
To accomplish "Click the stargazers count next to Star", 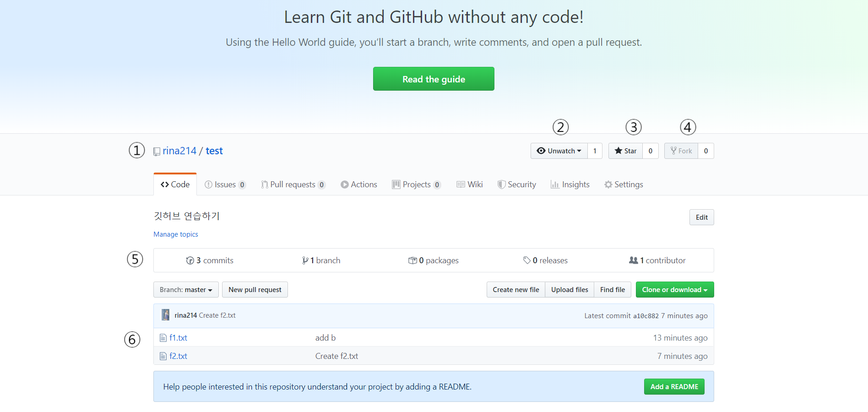I will pos(651,151).
